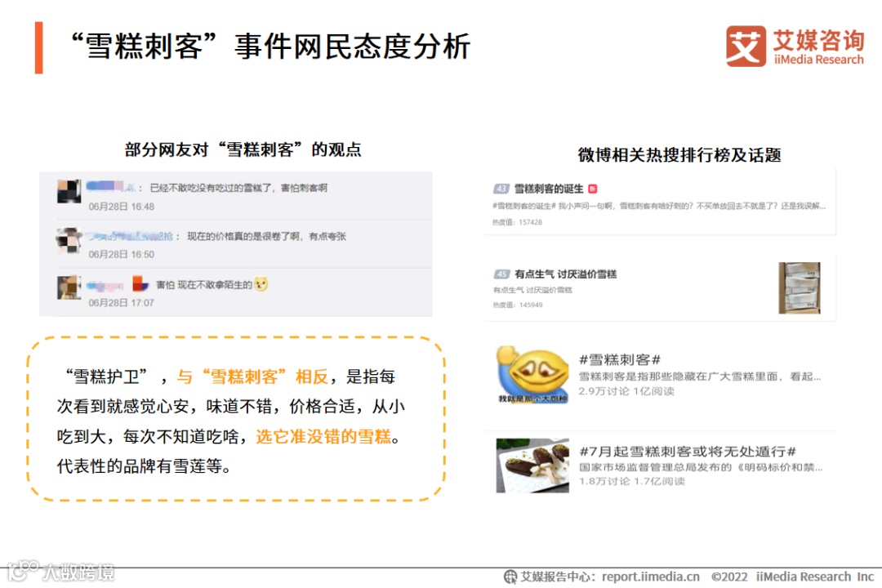The height and width of the screenshot is (588, 882).
Task: Click the report.iimedia.cn link in footer
Action: pyautogui.click(x=651, y=577)
